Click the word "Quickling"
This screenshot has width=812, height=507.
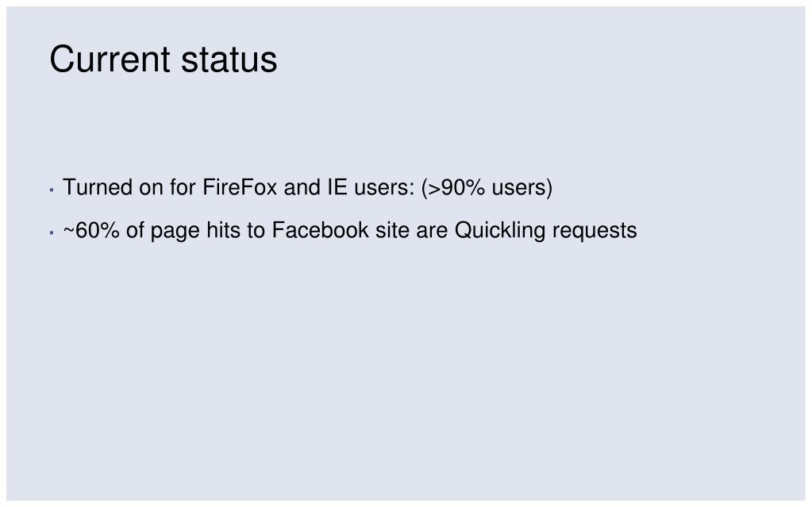point(500,232)
